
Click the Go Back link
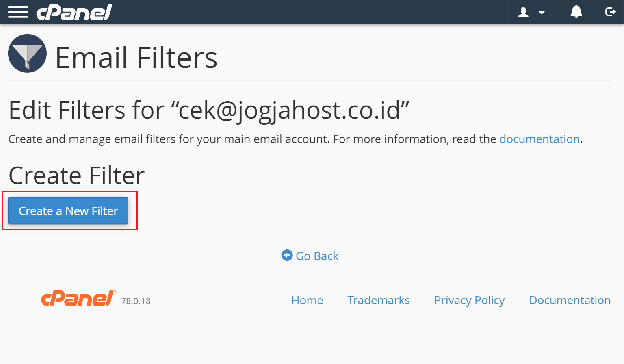point(317,256)
